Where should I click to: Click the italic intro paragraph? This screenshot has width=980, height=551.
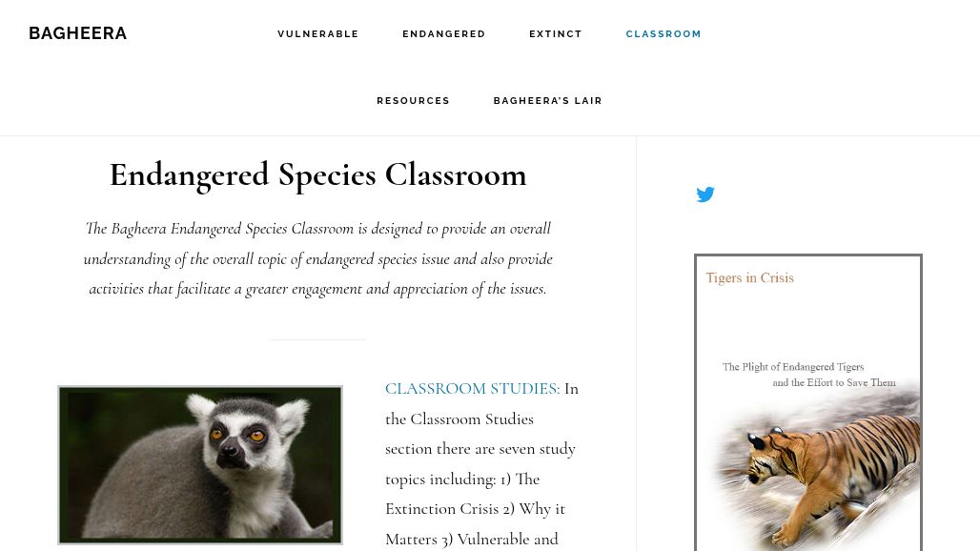click(317, 258)
